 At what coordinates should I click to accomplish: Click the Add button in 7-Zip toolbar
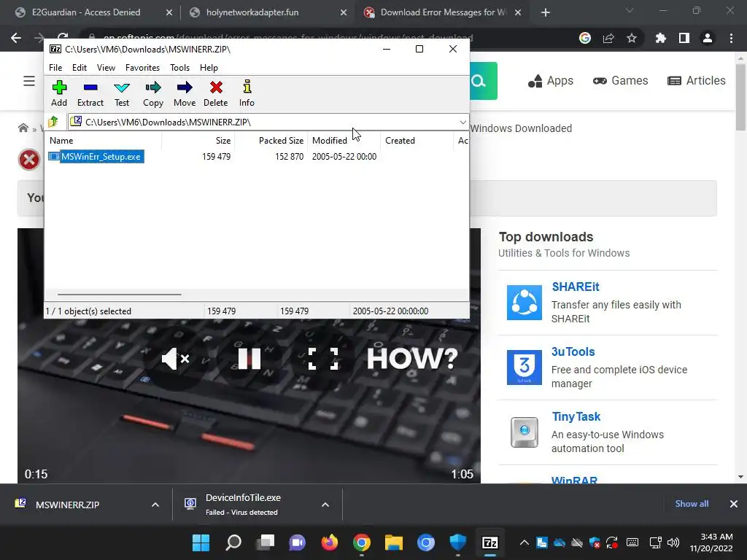(x=59, y=93)
